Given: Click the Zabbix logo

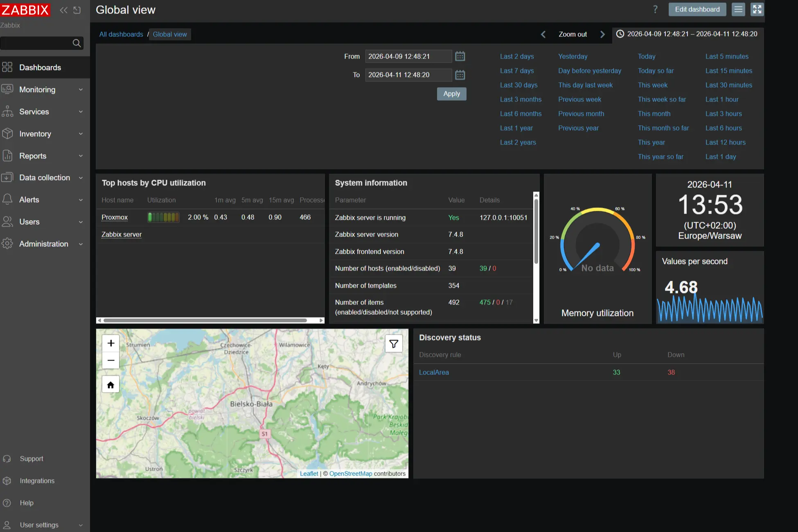Looking at the screenshot, I should (x=25, y=10).
